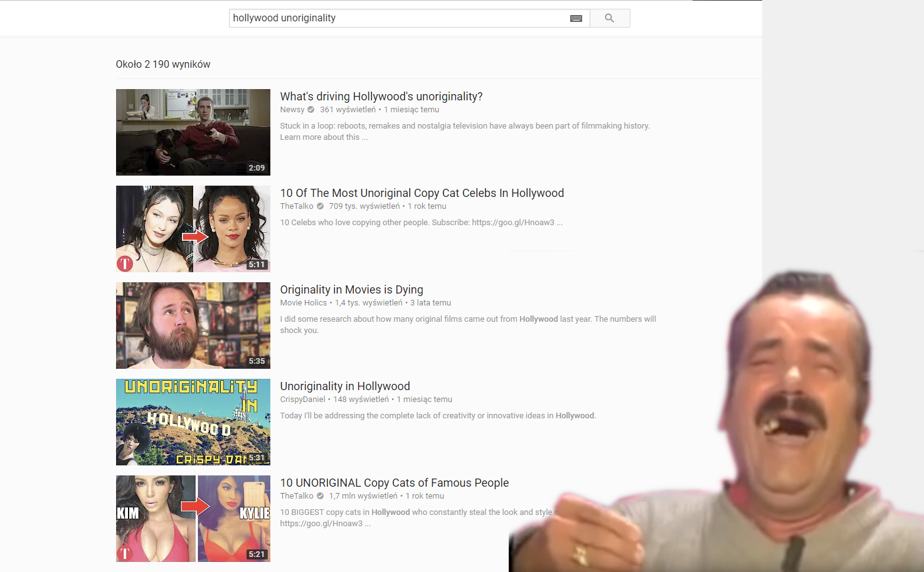Viewport: 924px width, 572px height.
Task: Click the 5:11 duration badge
Action: coord(257,265)
